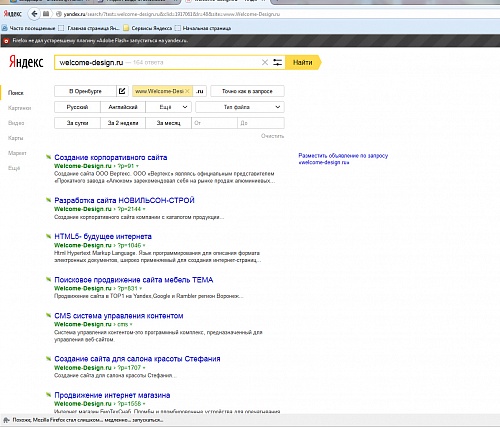Remove the www.Welcome-Design site filter
The height and width of the screenshot is (427, 500).
pos(187,91)
